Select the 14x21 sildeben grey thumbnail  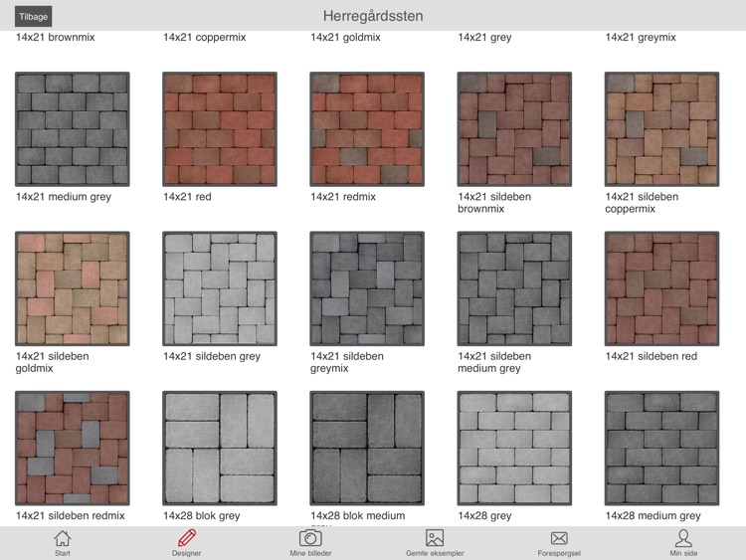point(220,288)
